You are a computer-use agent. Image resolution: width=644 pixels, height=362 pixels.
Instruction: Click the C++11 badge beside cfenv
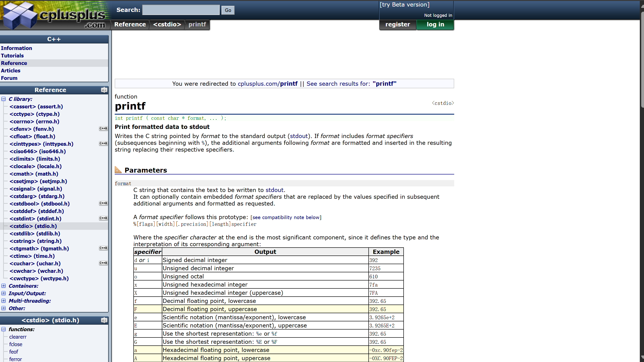[x=103, y=129]
